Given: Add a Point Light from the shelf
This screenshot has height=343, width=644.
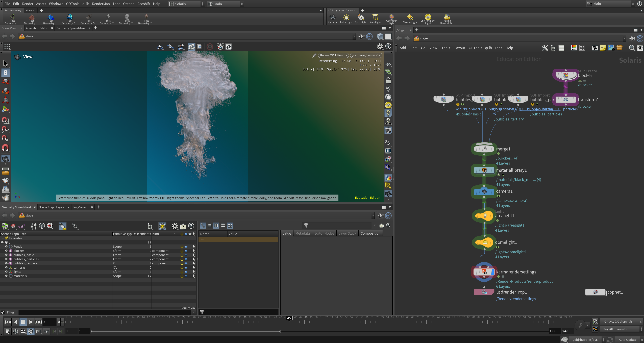Looking at the screenshot, I should pyautogui.click(x=346, y=19).
